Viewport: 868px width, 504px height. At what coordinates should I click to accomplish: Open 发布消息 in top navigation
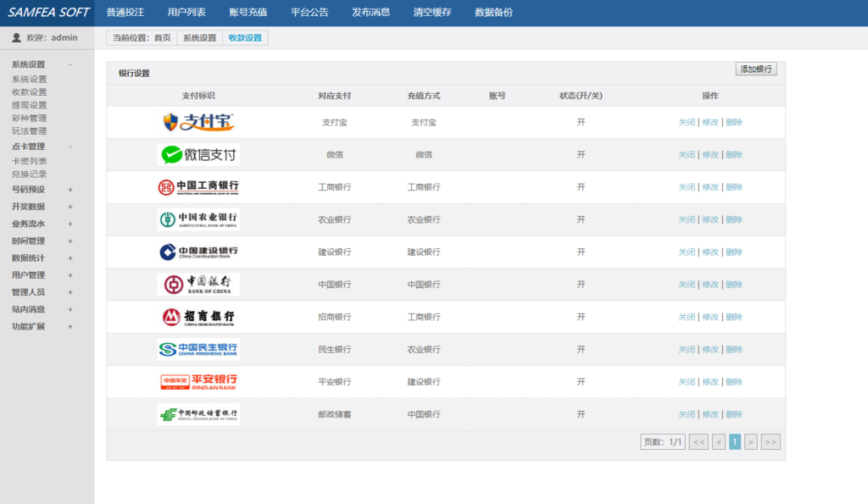pyautogui.click(x=371, y=12)
